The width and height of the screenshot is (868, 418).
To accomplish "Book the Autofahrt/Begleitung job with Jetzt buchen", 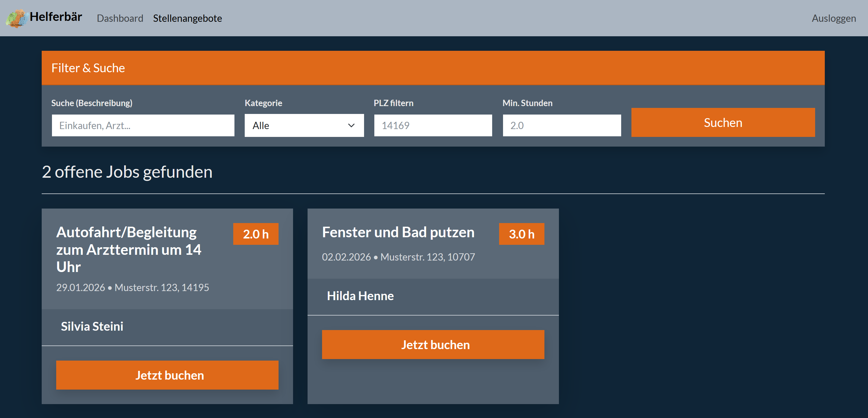I will 167,375.
